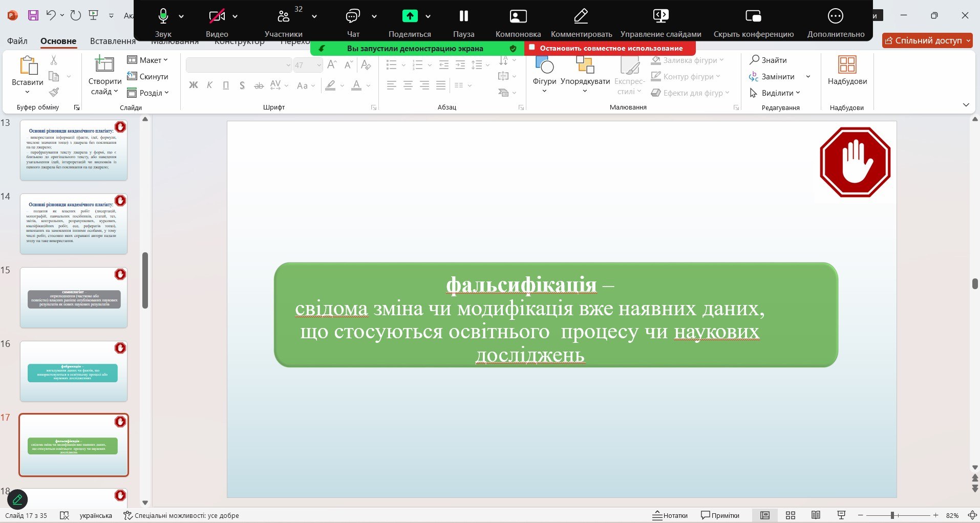Screen dimensions: 980x523
Task: Click the Save icon in title bar
Action: click(33, 15)
